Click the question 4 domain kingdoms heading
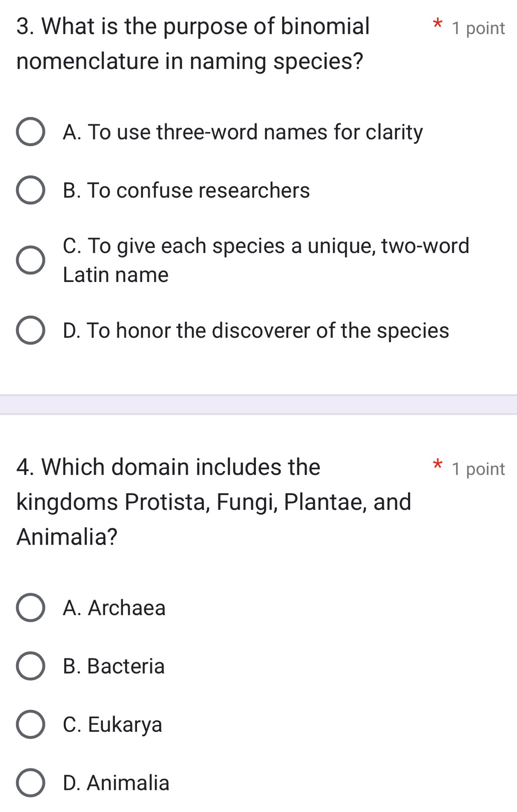517x812 pixels. coord(213,501)
